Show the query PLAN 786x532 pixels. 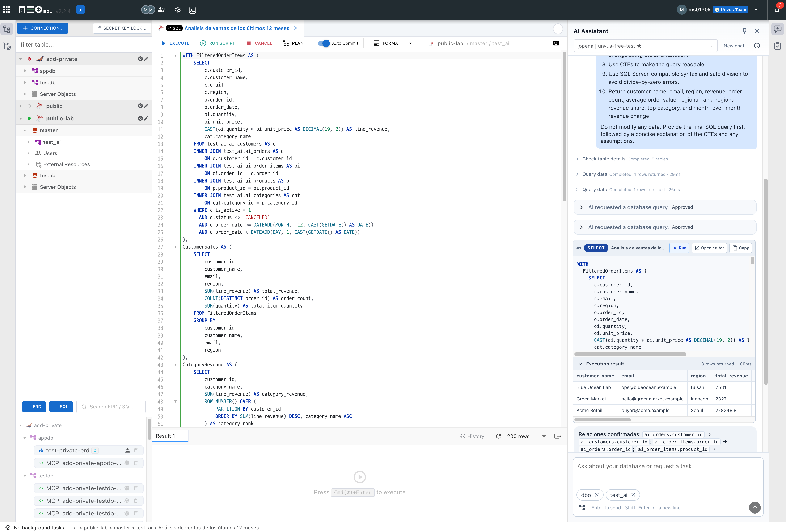point(293,43)
